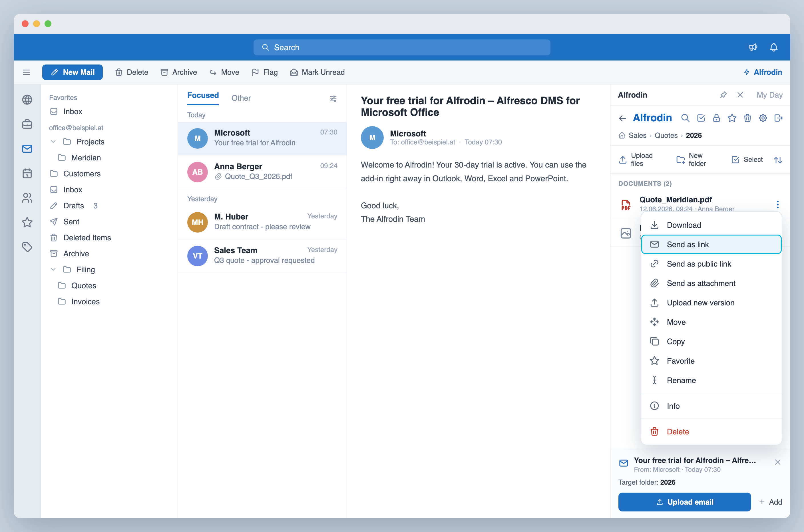This screenshot has width=804, height=532.
Task: Choose Copy in the document menu
Action: pos(711,341)
